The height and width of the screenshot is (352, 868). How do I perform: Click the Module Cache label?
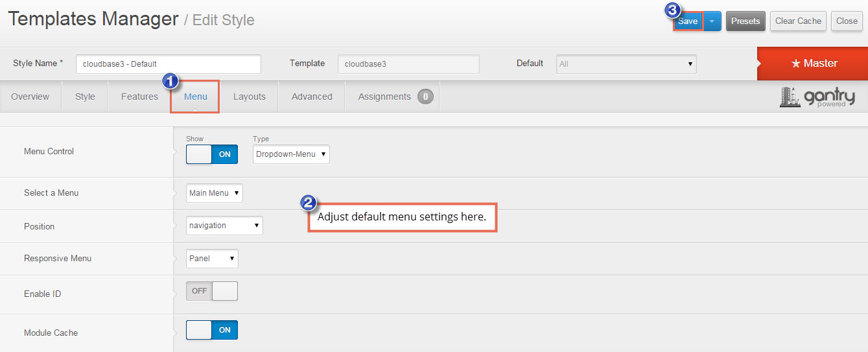(51, 333)
